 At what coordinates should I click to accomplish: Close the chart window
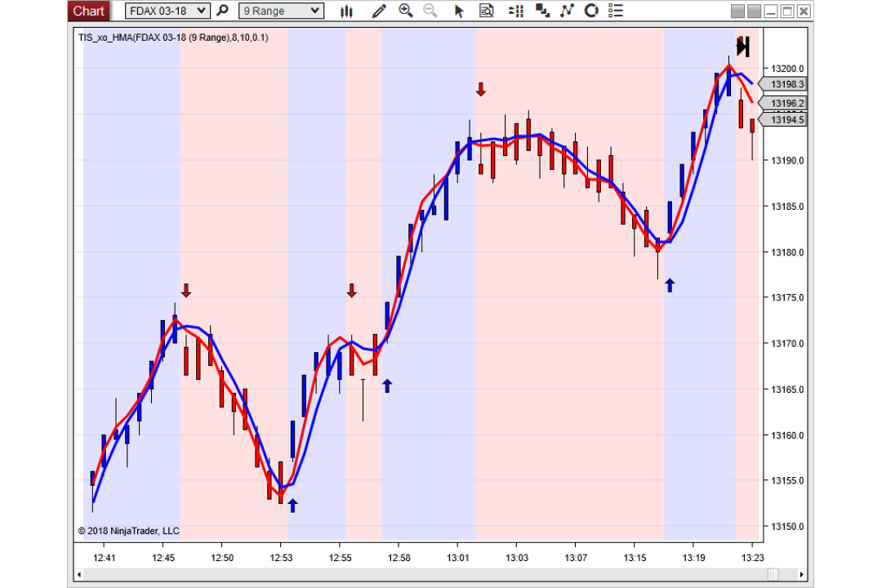click(804, 11)
